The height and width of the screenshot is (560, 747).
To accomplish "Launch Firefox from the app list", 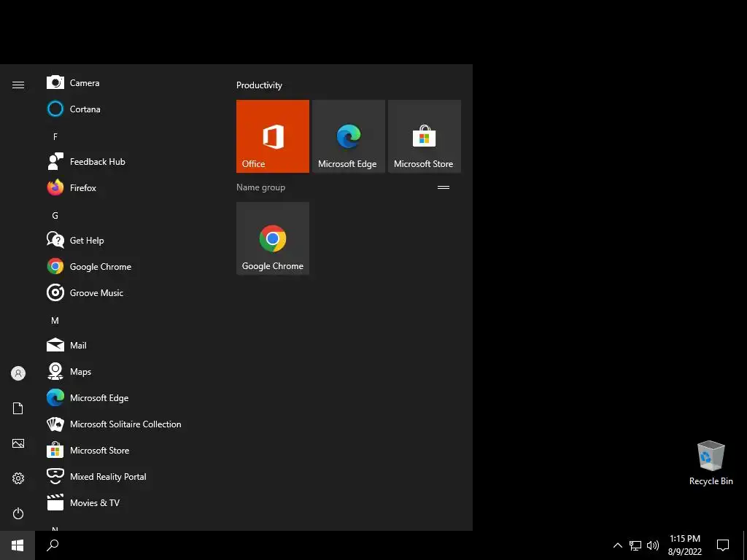I will [128, 187].
